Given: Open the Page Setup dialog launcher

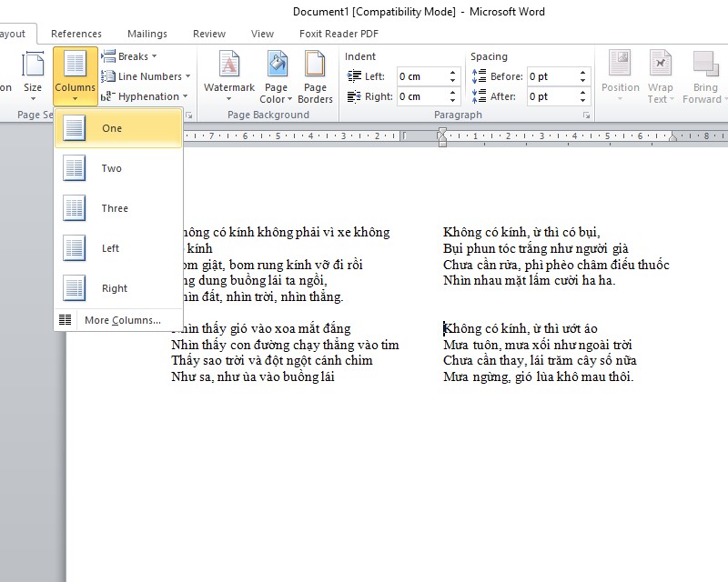Looking at the screenshot, I should [x=189, y=115].
